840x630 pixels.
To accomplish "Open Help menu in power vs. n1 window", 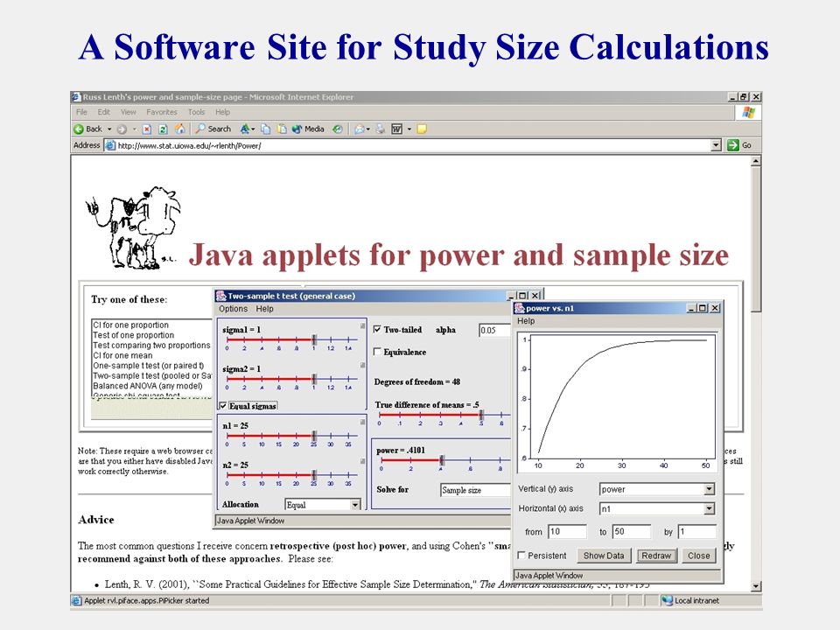I will point(526,321).
